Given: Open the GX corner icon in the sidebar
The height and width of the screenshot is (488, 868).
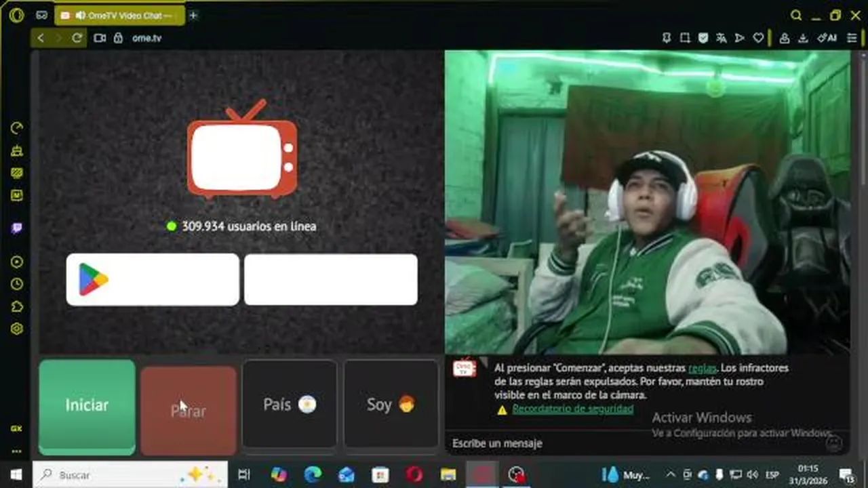Looking at the screenshot, I should click(16, 428).
